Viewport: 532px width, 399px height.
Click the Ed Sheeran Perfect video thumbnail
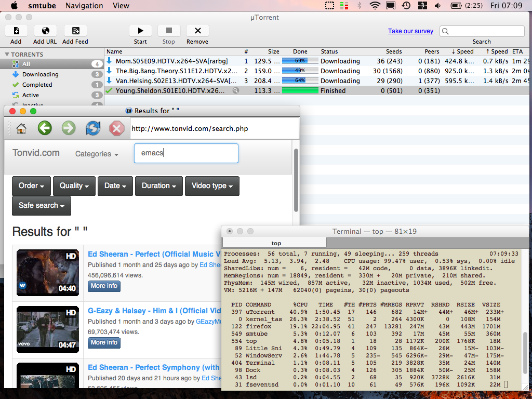[x=48, y=273]
